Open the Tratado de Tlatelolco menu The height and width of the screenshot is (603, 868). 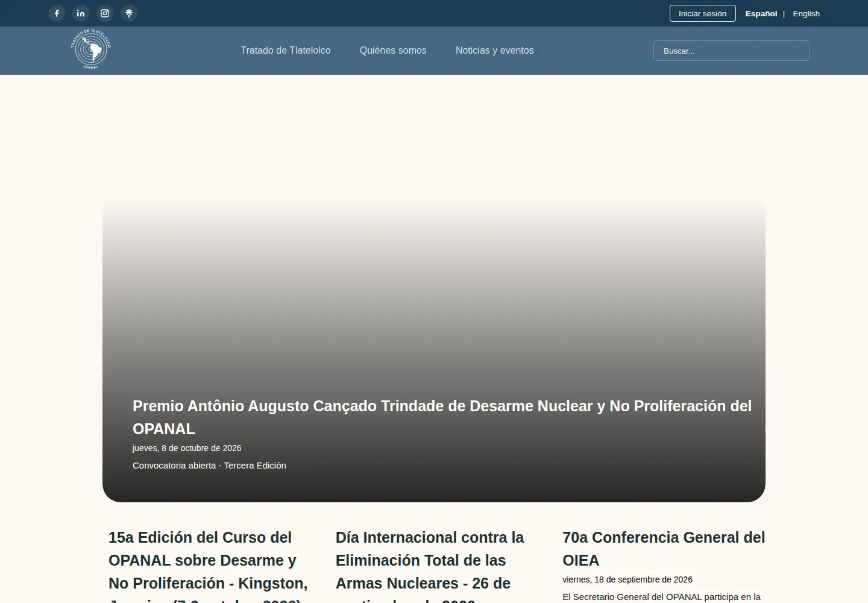coord(286,51)
